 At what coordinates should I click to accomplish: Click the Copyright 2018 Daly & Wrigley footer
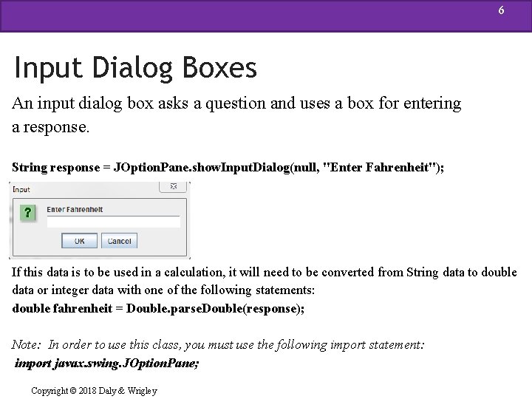click(x=94, y=391)
